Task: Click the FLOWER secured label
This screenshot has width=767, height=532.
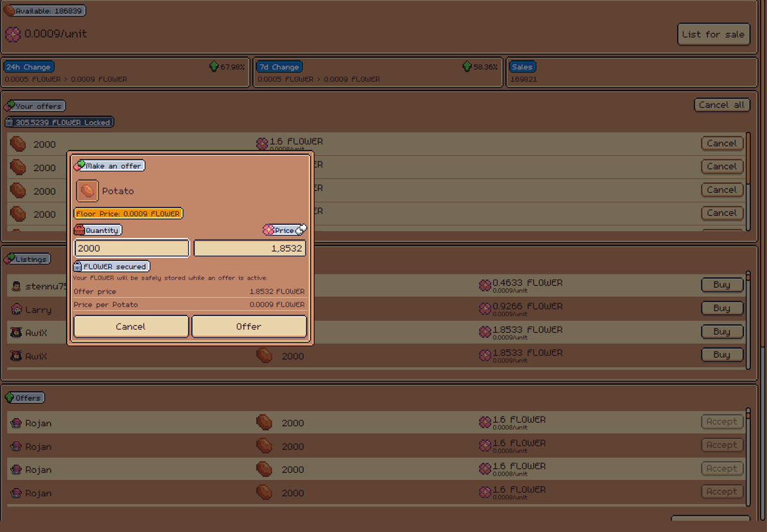Action: tap(112, 266)
